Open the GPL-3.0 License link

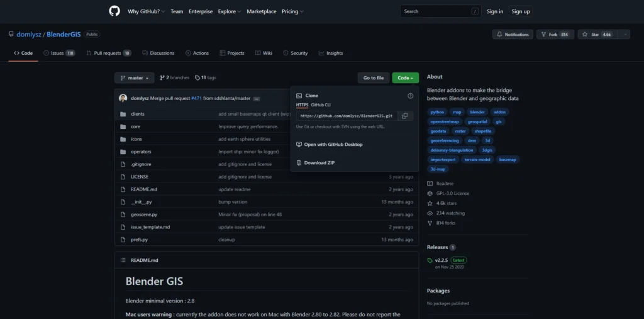point(453,193)
